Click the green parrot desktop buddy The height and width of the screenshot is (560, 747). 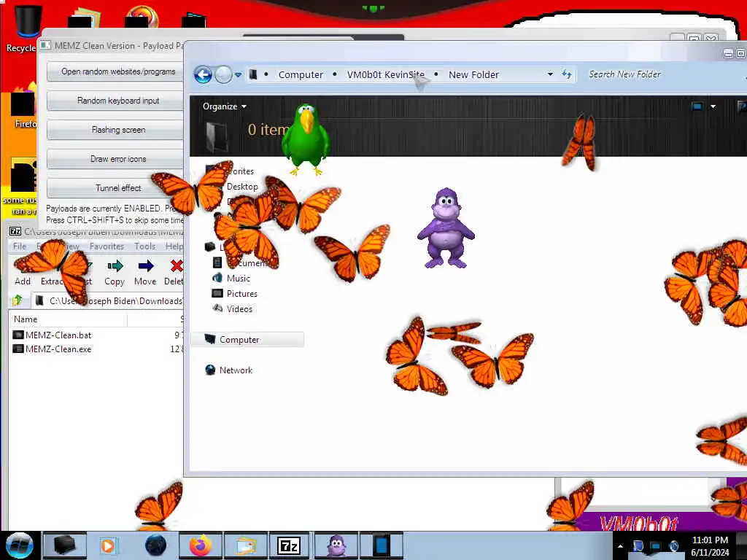tap(306, 139)
